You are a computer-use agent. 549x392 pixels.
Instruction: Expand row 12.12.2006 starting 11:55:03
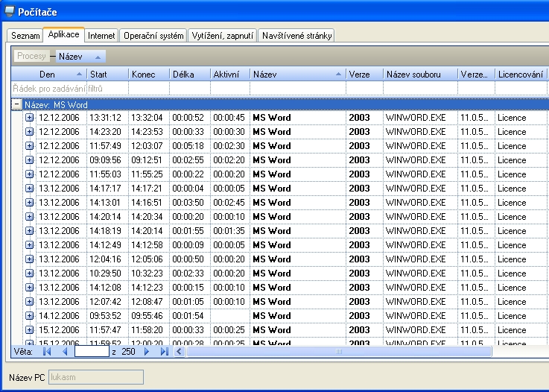pos(29,174)
